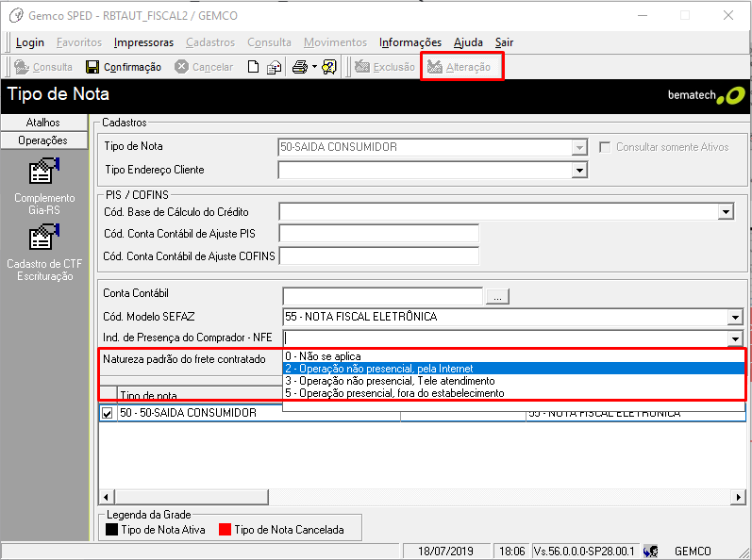Open the Movimentos menu
The height and width of the screenshot is (560, 752).
coord(335,42)
